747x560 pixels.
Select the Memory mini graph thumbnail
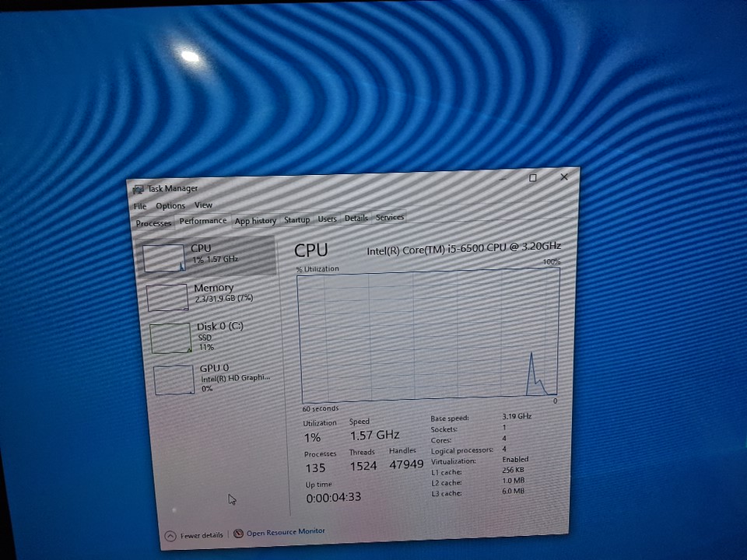(x=167, y=297)
